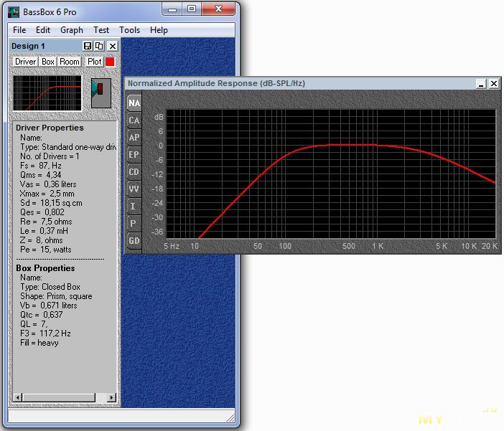Screen dimensions: 504x431
Task: Click the 'Vb = 0,671 liters' line
Action: coord(49,306)
